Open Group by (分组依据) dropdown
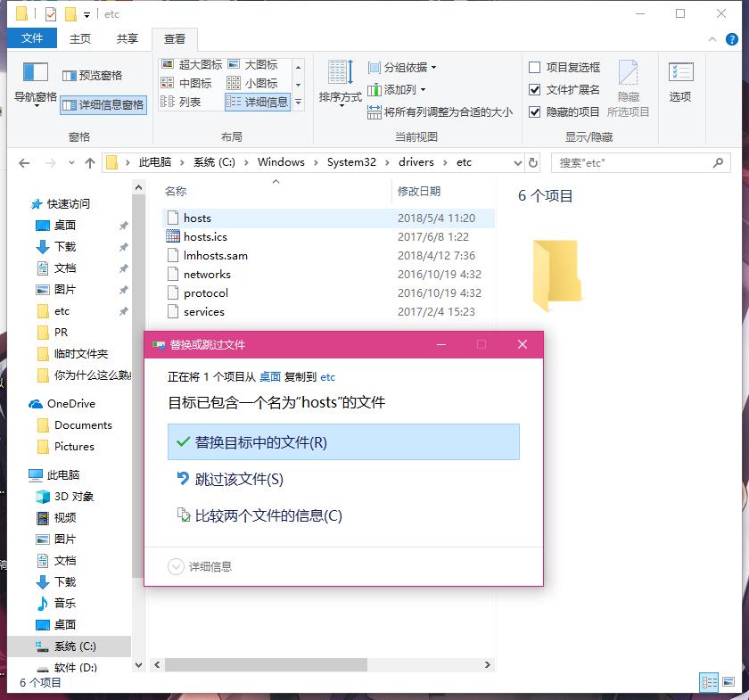 402,68
